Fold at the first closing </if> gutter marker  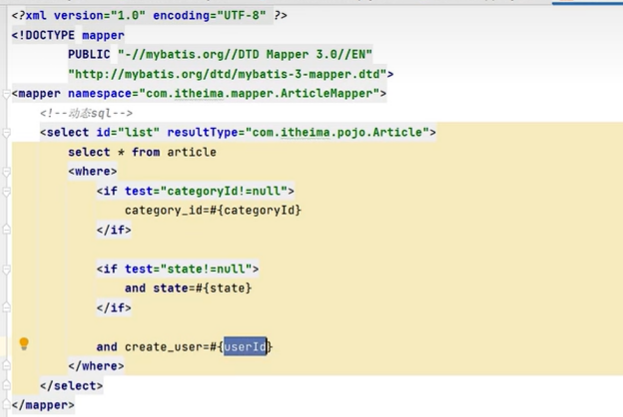pos(6,229)
